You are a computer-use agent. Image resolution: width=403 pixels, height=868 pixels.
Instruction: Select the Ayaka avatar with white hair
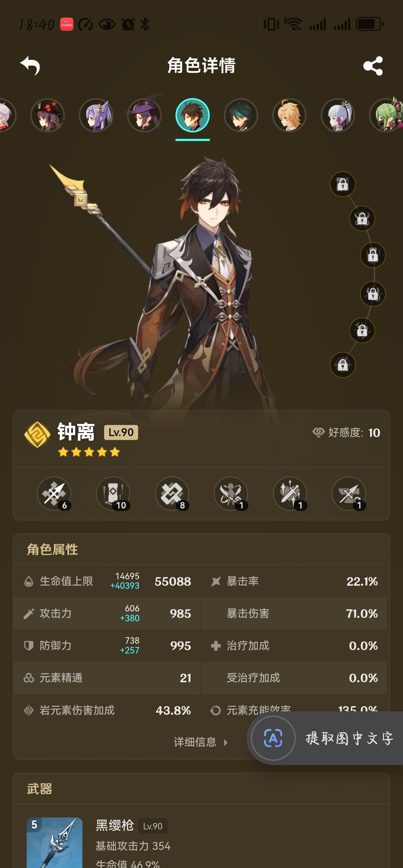(x=338, y=115)
